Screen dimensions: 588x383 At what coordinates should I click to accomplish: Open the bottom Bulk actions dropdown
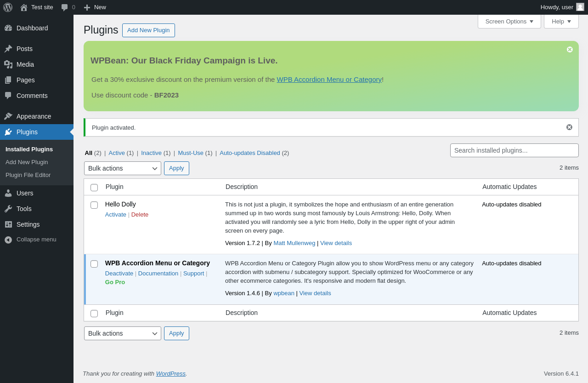tap(123, 333)
